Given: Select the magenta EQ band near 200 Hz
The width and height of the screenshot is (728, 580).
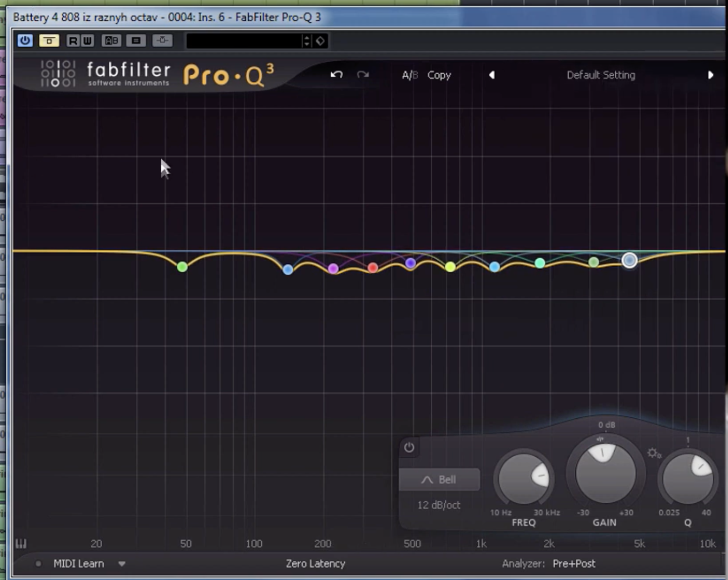Looking at the screenshot, I should (x=333, y=269).
